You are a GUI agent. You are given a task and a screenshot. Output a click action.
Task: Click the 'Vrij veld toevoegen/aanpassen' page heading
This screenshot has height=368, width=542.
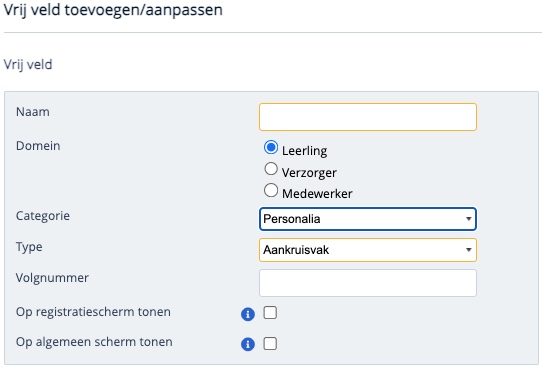click(113, 10)
